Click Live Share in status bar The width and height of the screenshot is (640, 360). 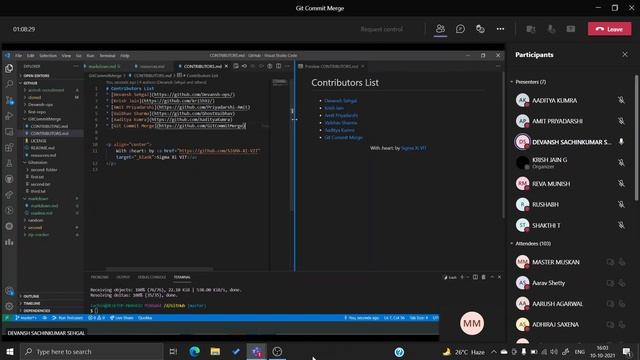tap(122, 318)
